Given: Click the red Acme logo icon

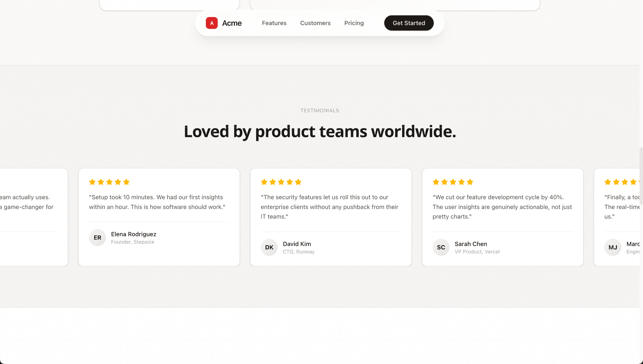Looking at the screenshot, I should tap(212, 23).
